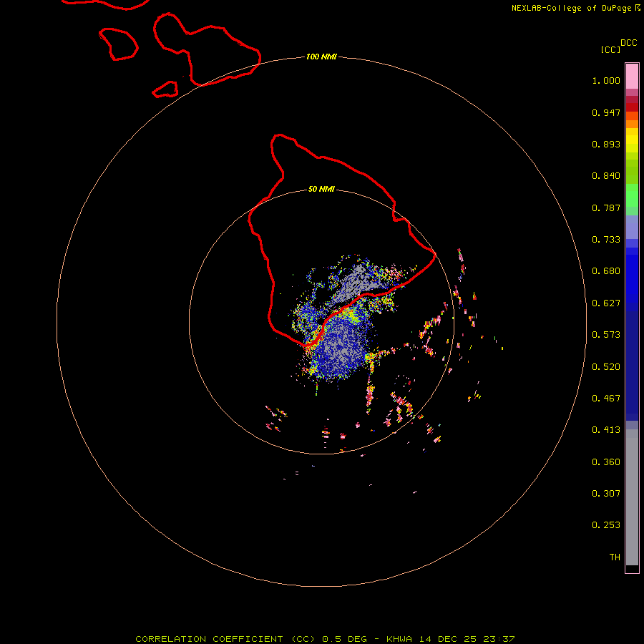Click the 0.840 scale value
The height and width of the screenshot is (644, 644).
(x=606, y=176)
